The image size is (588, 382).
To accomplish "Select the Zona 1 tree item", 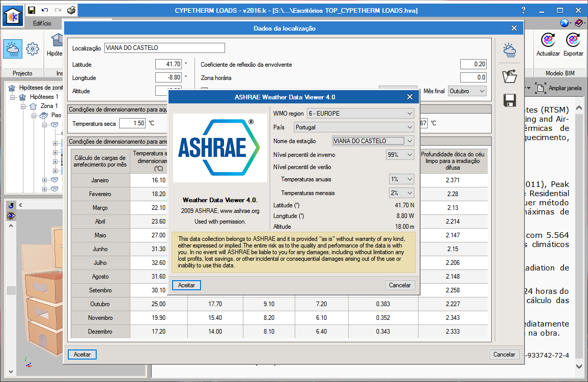I will tap(49, 106).
